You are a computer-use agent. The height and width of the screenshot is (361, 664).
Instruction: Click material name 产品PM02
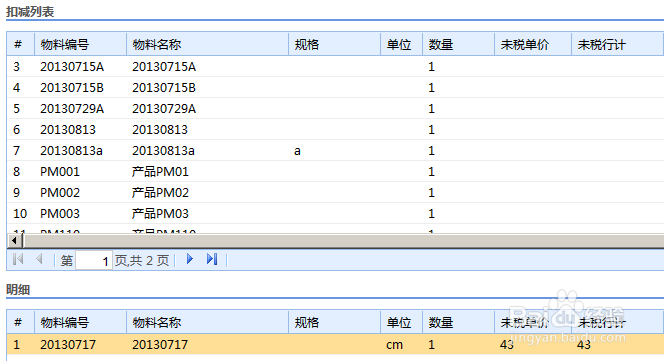coord(160,193)
